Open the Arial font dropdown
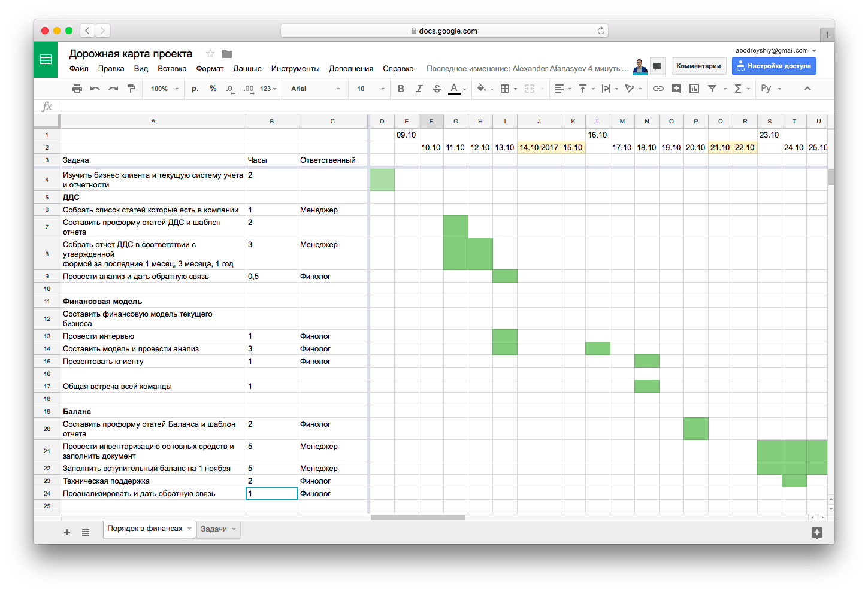This screenshot has height=592, width=868. point(315,89)
